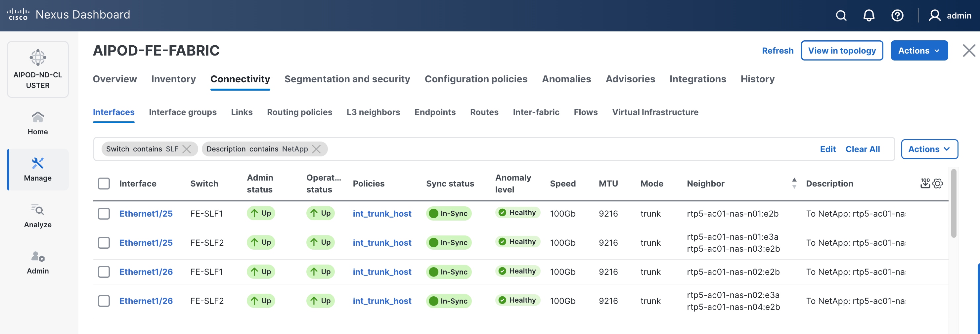Remove the 'Switch contains SLF' filter chip
The height and width of the screenshot is (334, 980).
click(187, 149)
